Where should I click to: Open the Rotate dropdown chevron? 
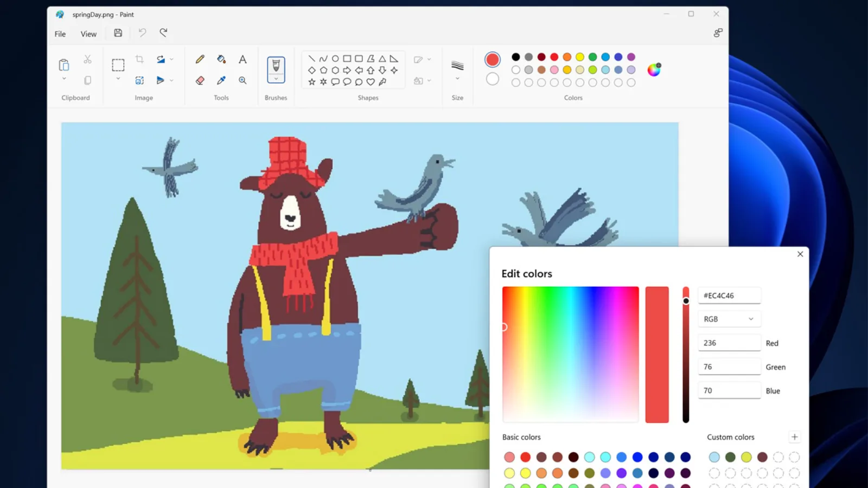point(171,59)
